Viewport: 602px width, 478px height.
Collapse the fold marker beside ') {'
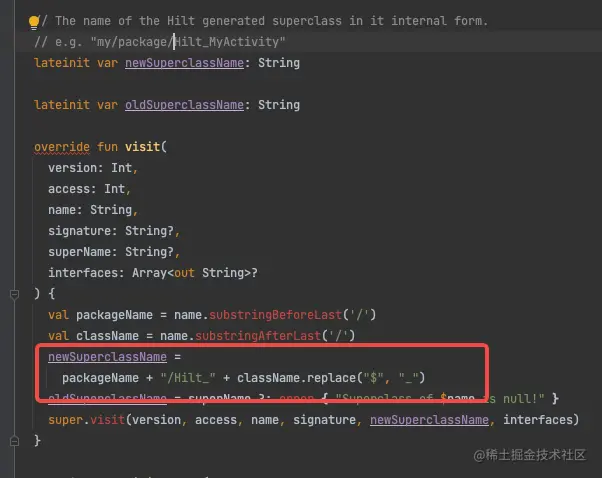coord(14,294)
